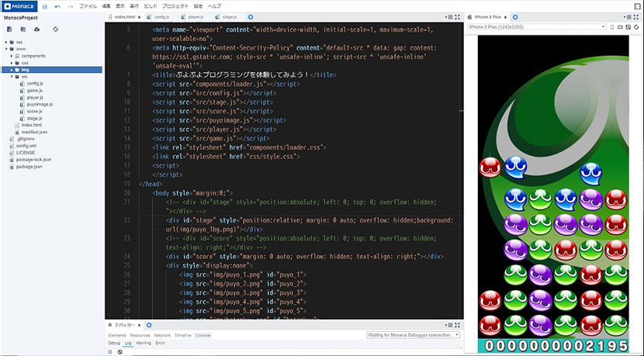Click the undo arrow icon
The width and height of the screenshot is (644, 356).
coord(57,6)
